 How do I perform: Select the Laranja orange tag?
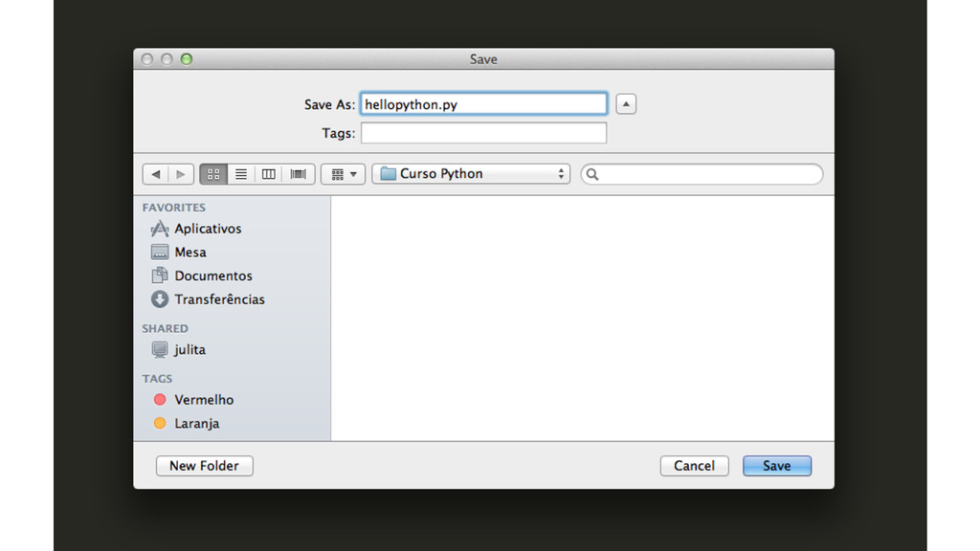tap(187, 424)
